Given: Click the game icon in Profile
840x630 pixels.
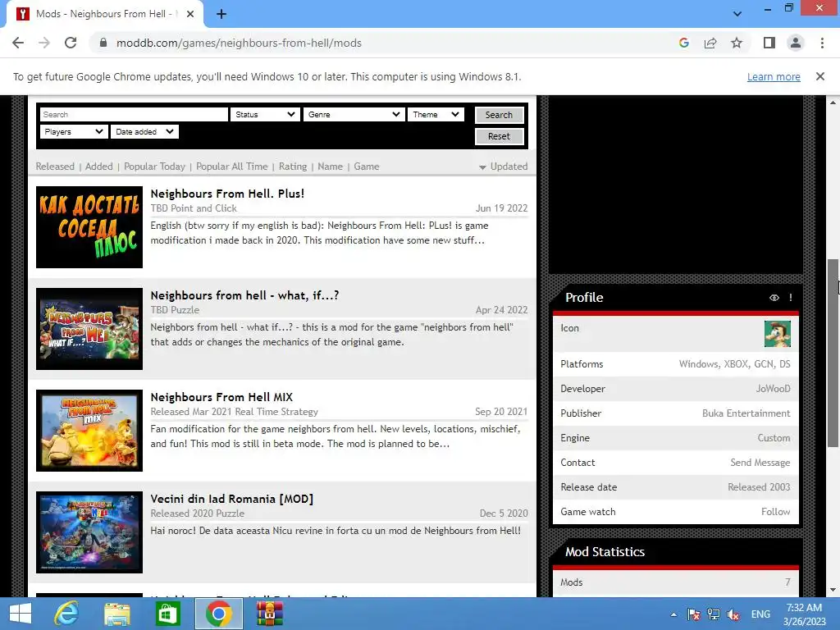Looking at the screenshot, I should pos(778,335).
